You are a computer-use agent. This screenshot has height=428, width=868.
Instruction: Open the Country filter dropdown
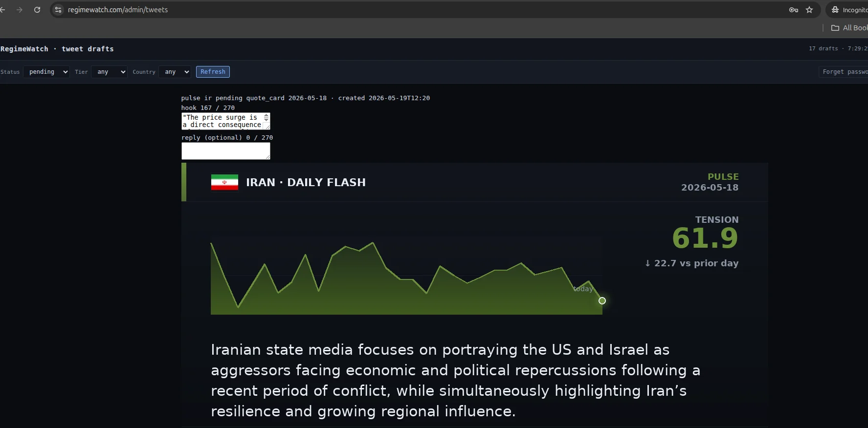(175, 72)
